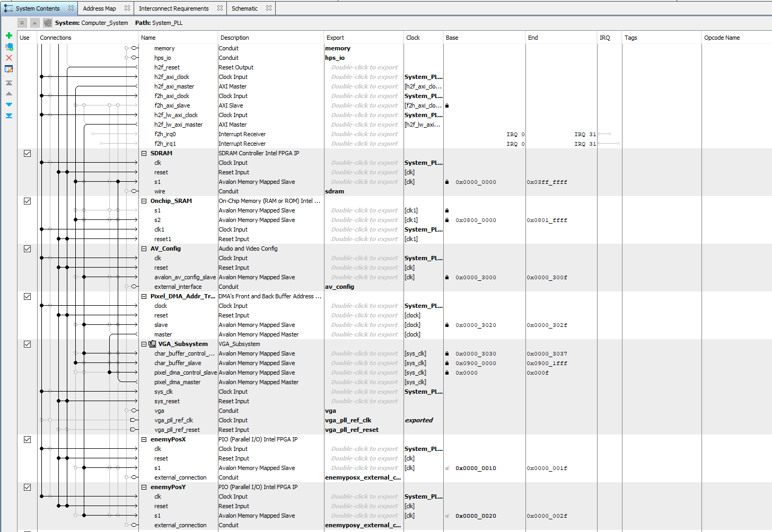This screenshot has height=532, width=772.
Task: Open the Interconnect Requirements tab
Action: pyautogui.click(x=173, y=8)
